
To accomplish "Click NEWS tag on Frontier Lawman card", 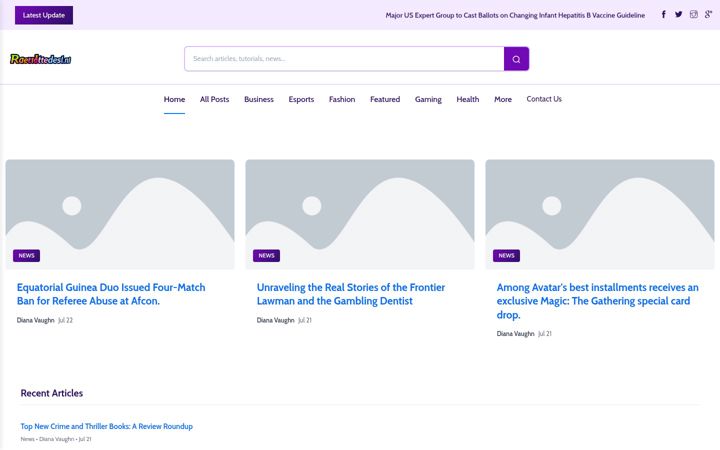I will click(x=266, y=255).
